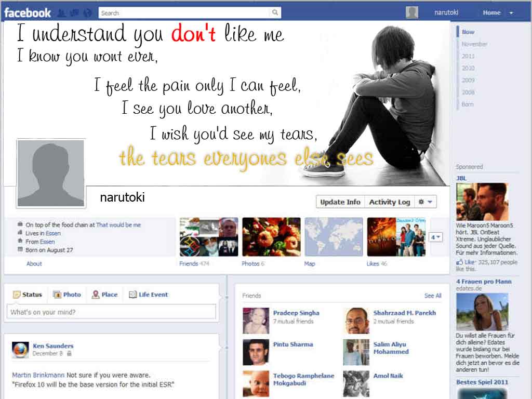532x399 pixels.
Task: Open Amol Naik's profile
Action: click(388, 376)
